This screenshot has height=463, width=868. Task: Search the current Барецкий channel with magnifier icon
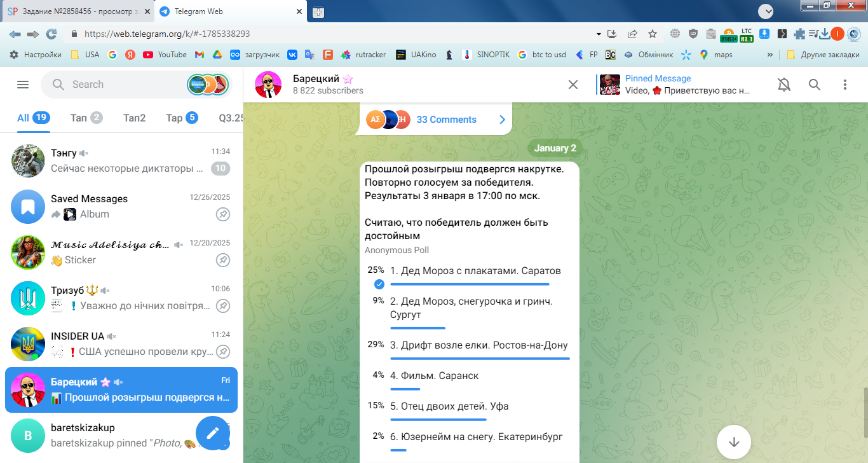[815, 85]
